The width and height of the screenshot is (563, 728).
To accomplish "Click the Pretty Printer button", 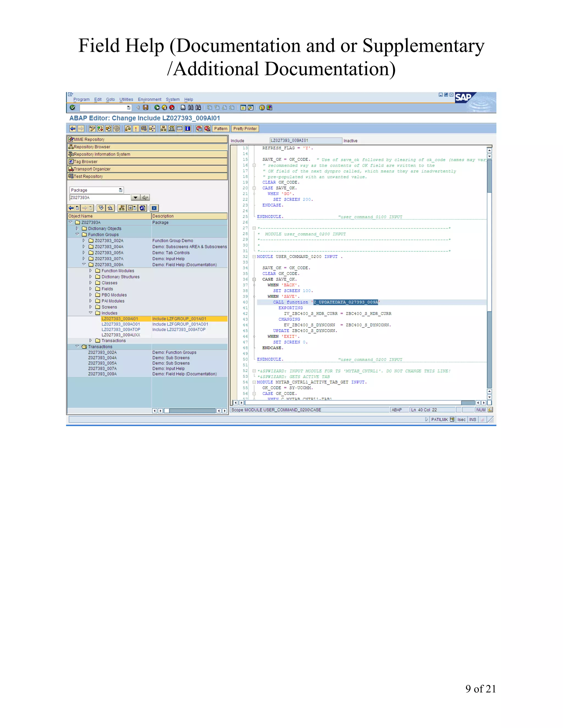I will pyautogui.click(x=245, y=129).
